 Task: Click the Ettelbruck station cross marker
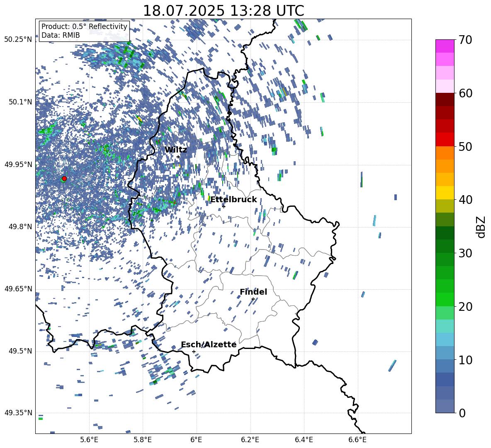[x=224, y=206]
